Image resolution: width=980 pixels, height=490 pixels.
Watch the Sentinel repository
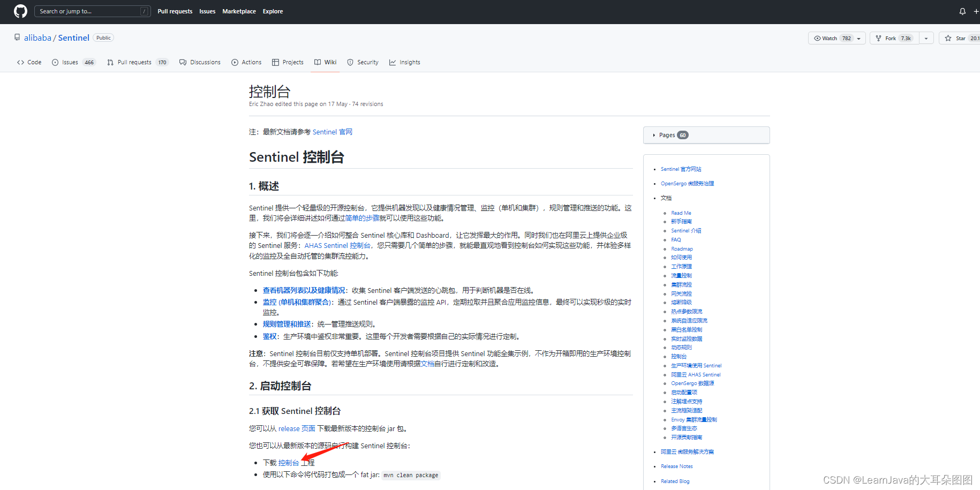pyautogui.click(x=831, y=38)
